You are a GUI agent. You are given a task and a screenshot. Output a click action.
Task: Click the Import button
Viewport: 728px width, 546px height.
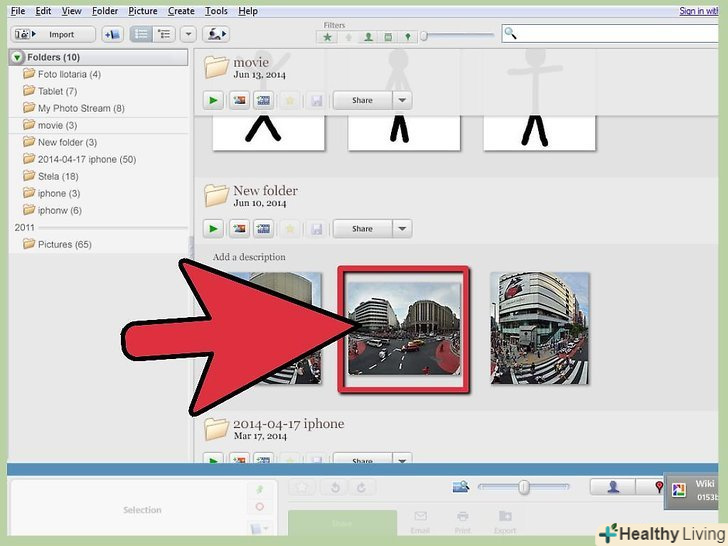click(53, 34)
